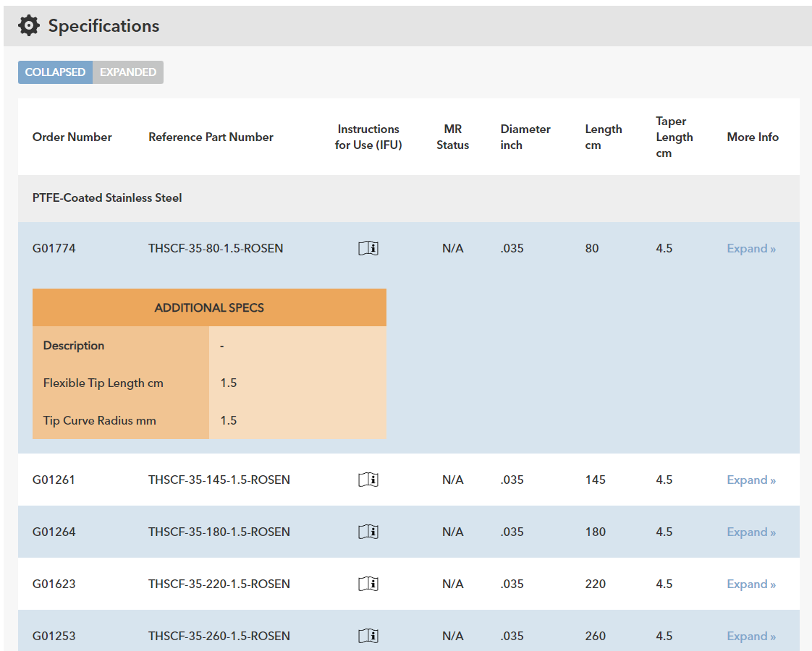Viewport: 812px width, 651px height.
Task: Open IFU document icon for G01253
Action: 368,637
